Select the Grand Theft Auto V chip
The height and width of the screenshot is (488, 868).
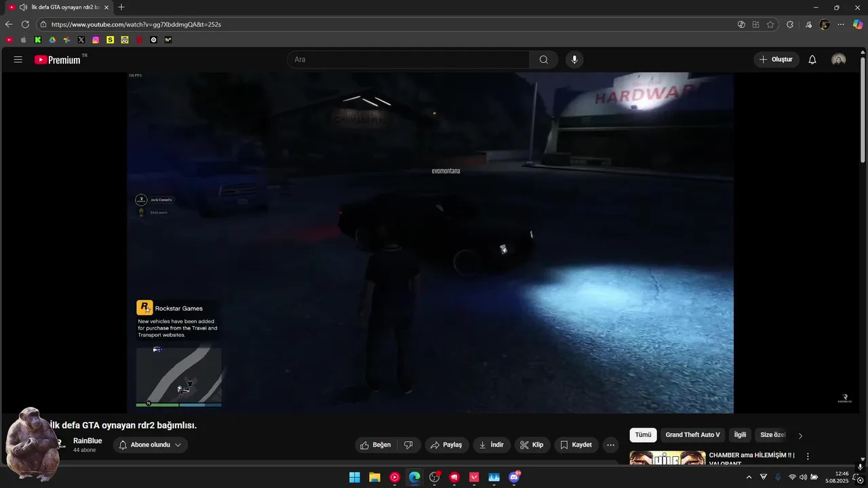pos(692,435)
